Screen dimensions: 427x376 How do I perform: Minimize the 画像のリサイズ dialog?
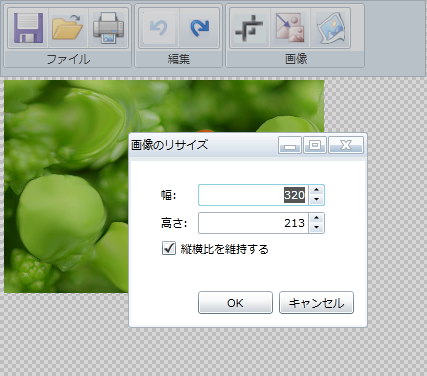[x=290, y=145]
